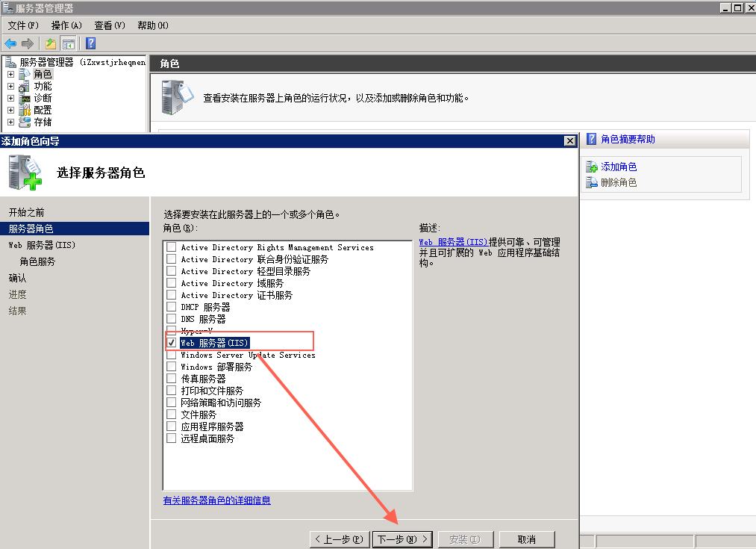
Task: Open the 查看(V) menu
Action: coord(109,25)
